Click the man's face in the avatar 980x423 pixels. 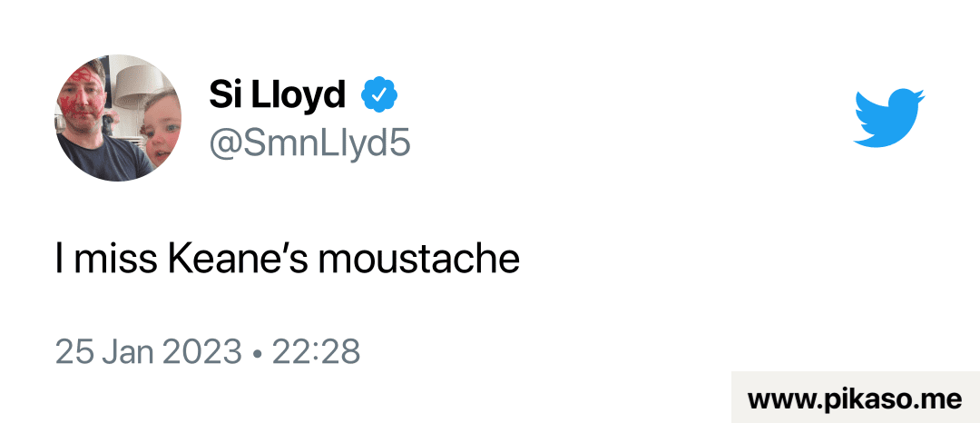(x=88, y=102)
